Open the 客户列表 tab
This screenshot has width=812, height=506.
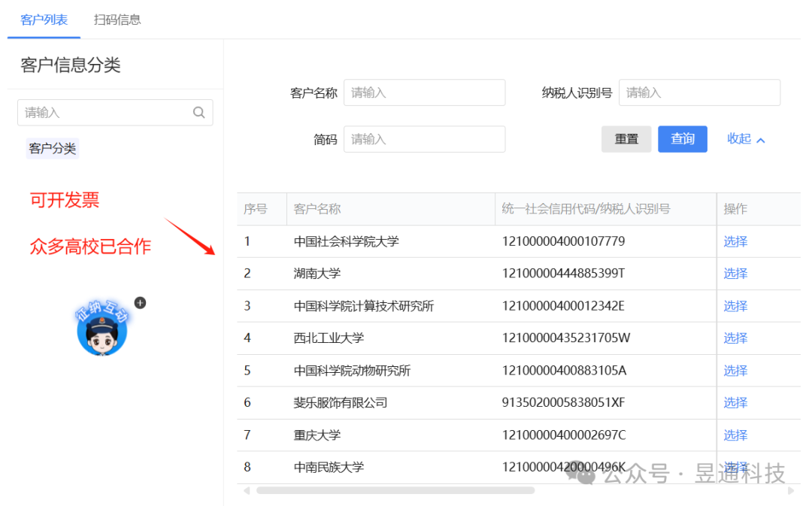tap(44, 20)
